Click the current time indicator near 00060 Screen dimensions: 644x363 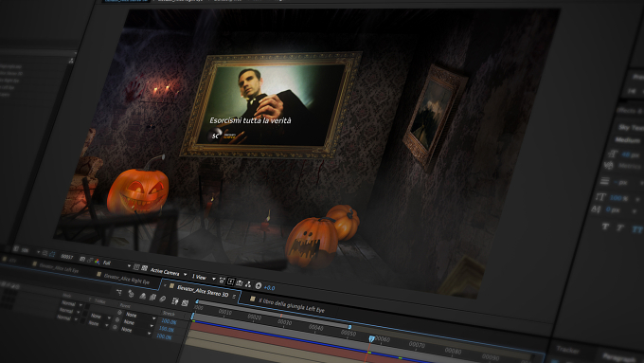coord(371,338)
